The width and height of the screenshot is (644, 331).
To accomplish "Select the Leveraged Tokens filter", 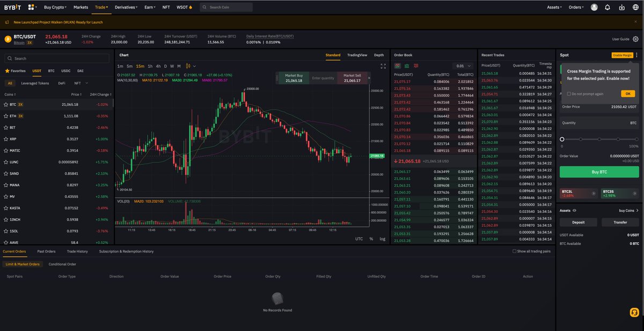I will 35,83.
